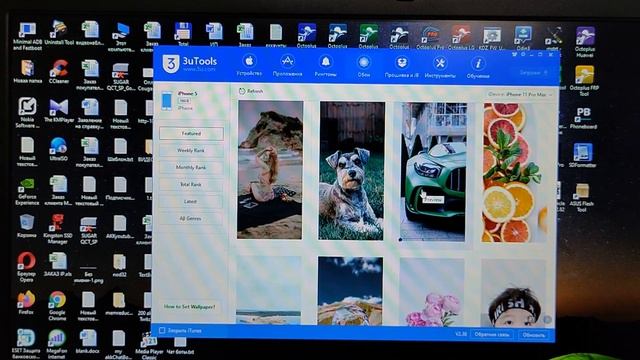Open the Обучение (Tutorials) info section
Viewport: 640px width, 360px height.
tap(478, 68)
